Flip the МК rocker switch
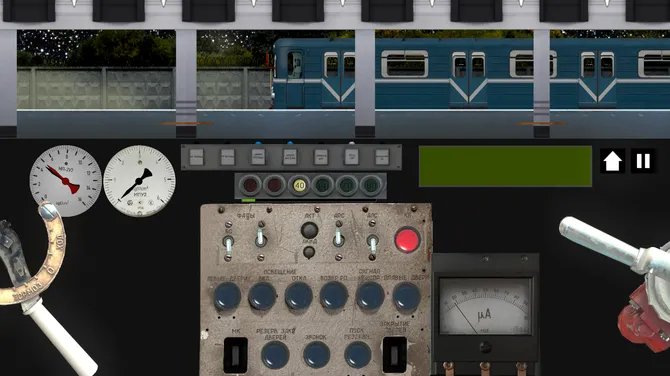This screenshot has height=376, width=670. 235,355
